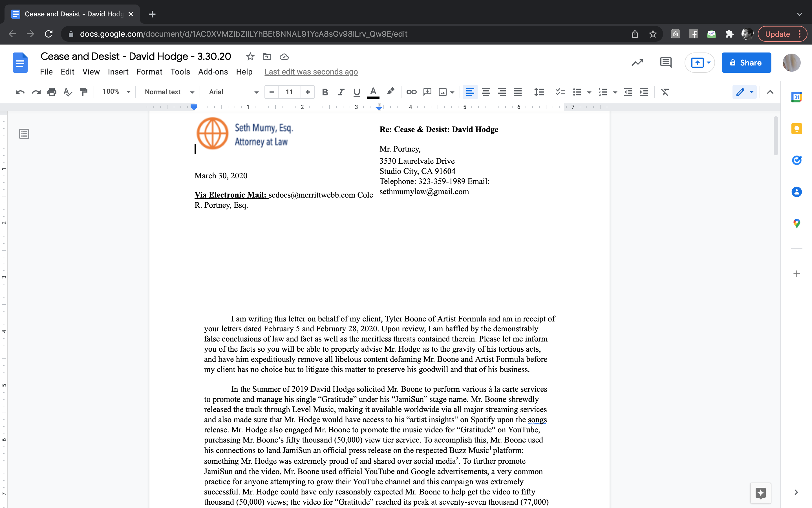Open Explore button at bottom right

(760, 493)
